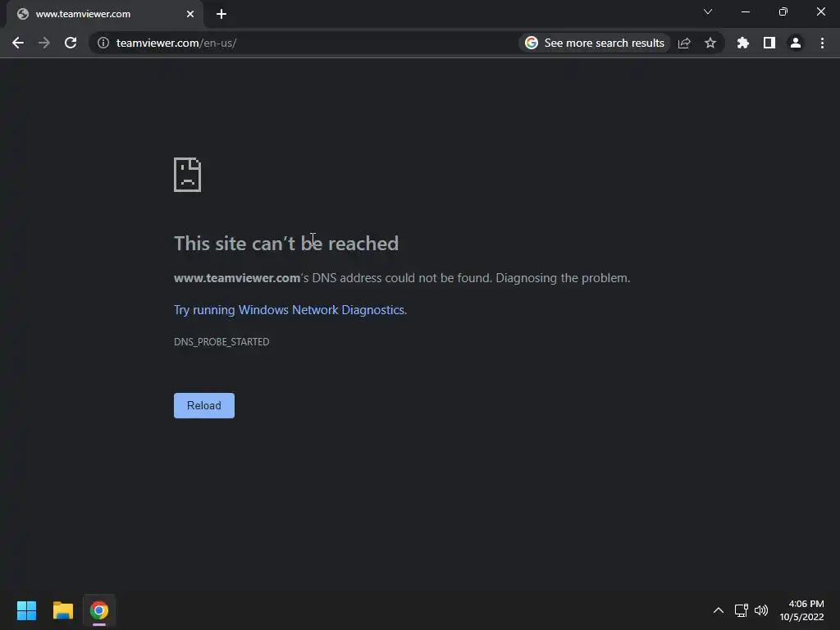The image size is (840, 630).
Task: Open File Explorer from the taskbar
Action: click(62, 610)
